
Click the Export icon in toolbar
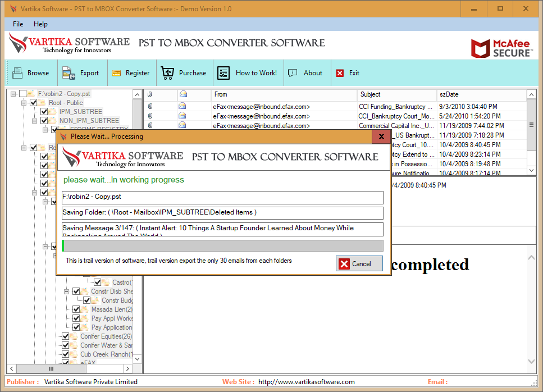tap(69, 72)
